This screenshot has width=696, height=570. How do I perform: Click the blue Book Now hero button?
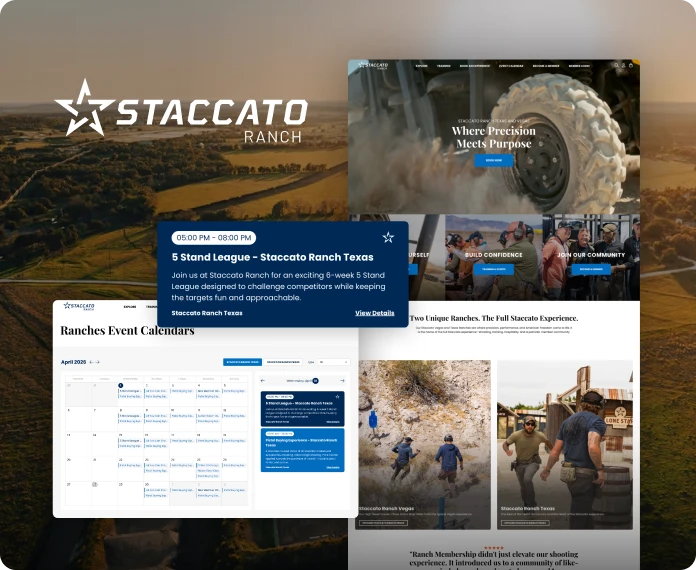coord(494,160)
